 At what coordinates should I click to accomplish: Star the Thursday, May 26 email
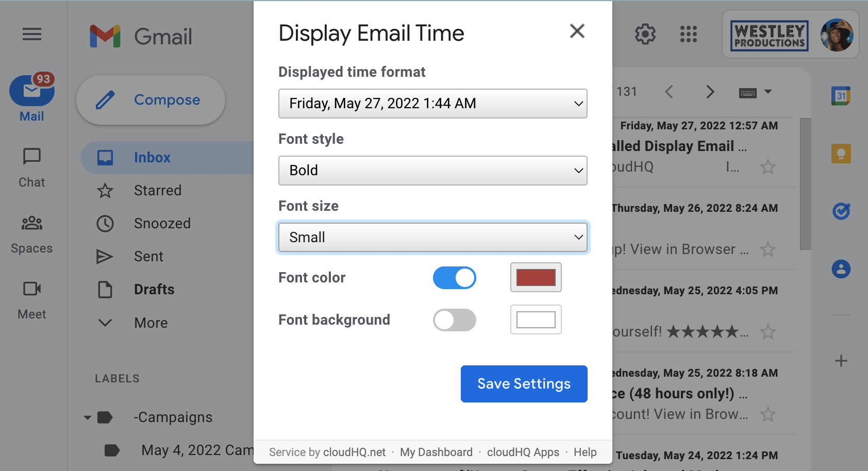[x=768, y=249]
